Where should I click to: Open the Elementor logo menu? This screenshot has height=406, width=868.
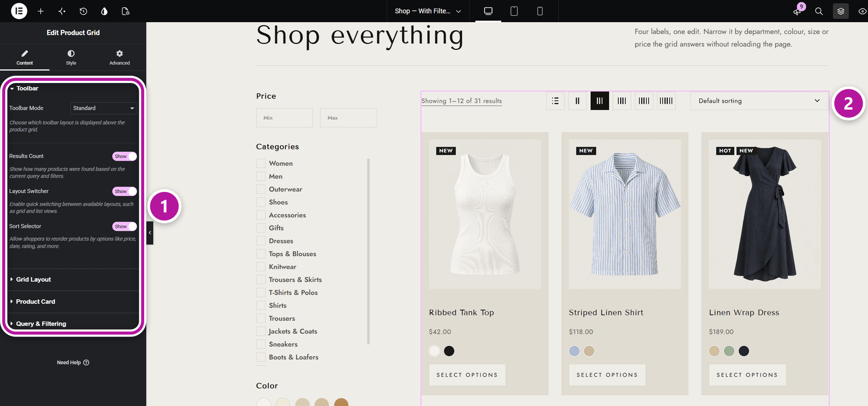(19, 11)
